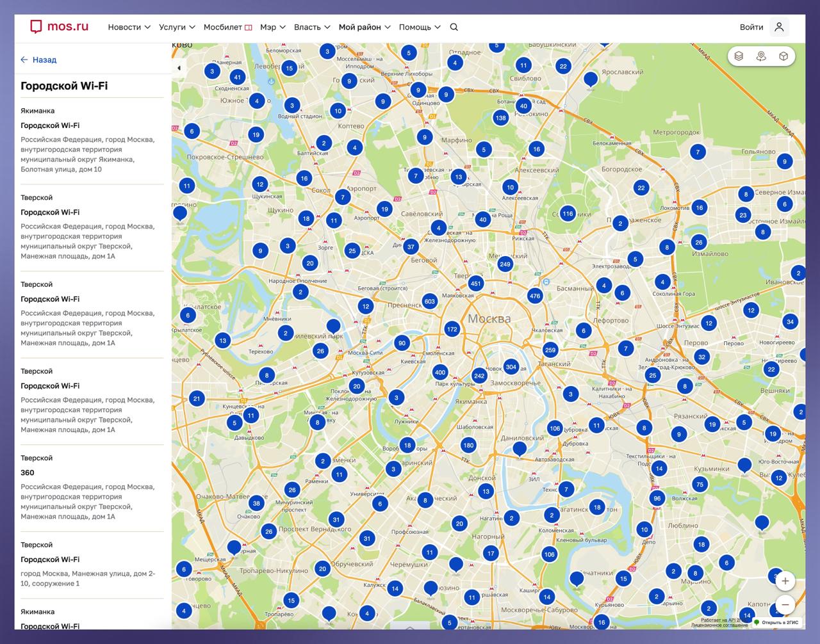
Task: Click the user profile icon
Action: 779,27
